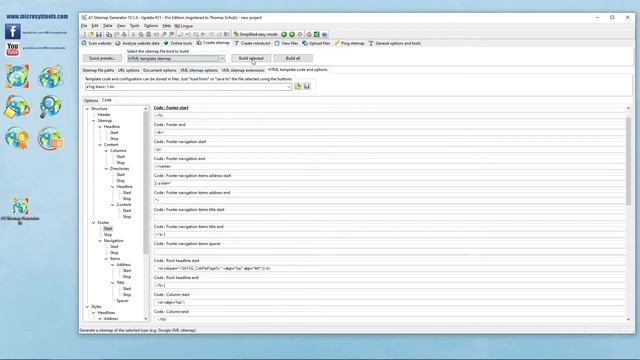
Task: Click code panel scroll down arrow
Action: point(628,319)
